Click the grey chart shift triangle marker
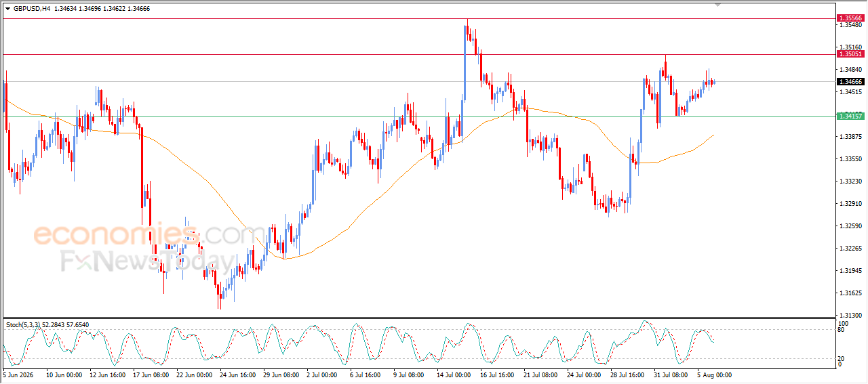Screen dimensions: 868x384 pos(718,5)
